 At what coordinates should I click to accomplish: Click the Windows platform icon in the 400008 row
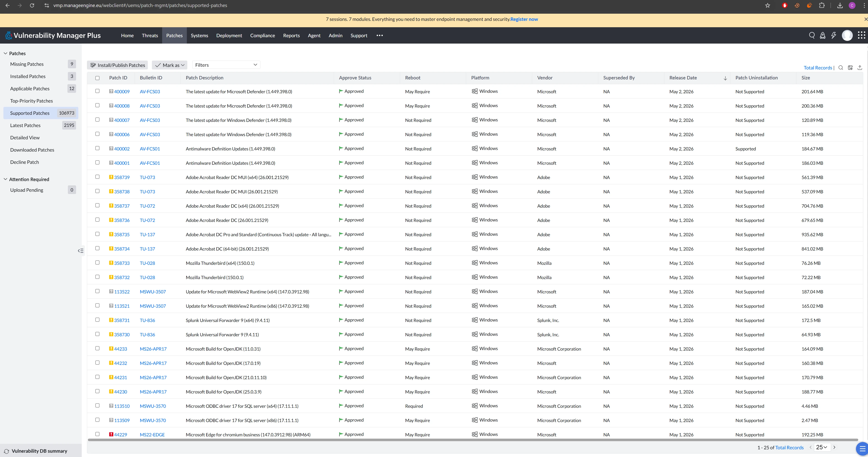click(475, 106)
